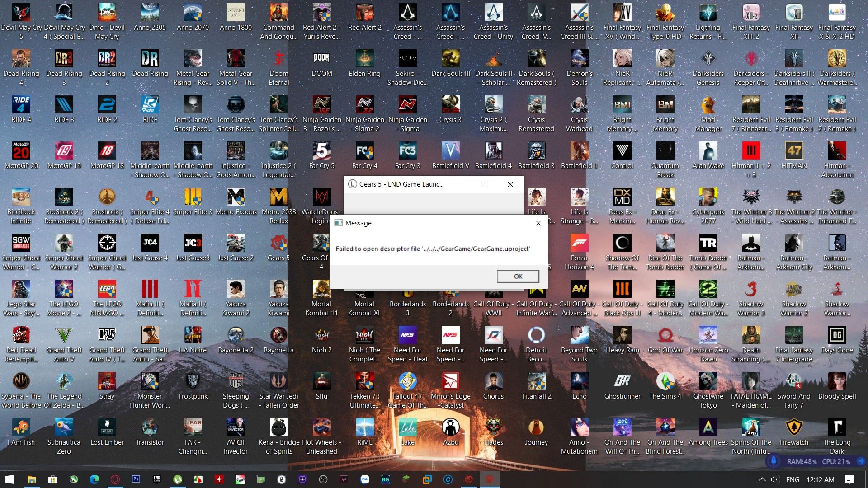Maximize the Gears 5 launcher window
868x488 pixels.
[x=483, y=184]
